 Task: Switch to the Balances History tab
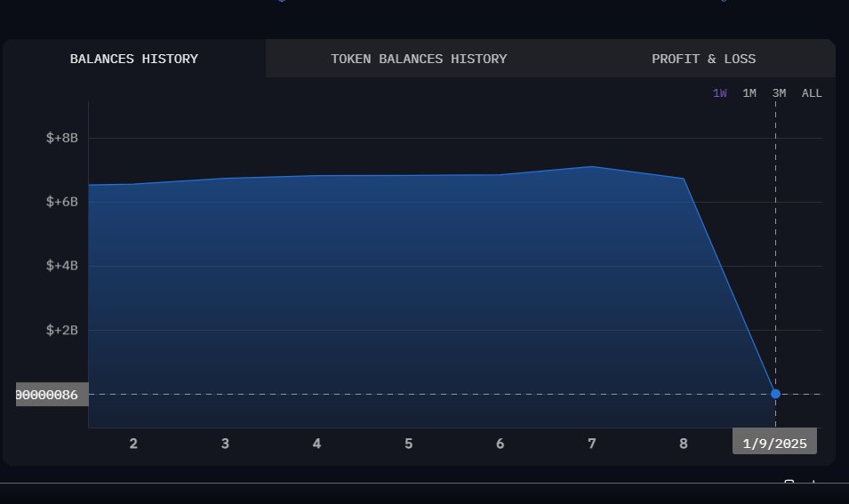(x=134, y=59)
